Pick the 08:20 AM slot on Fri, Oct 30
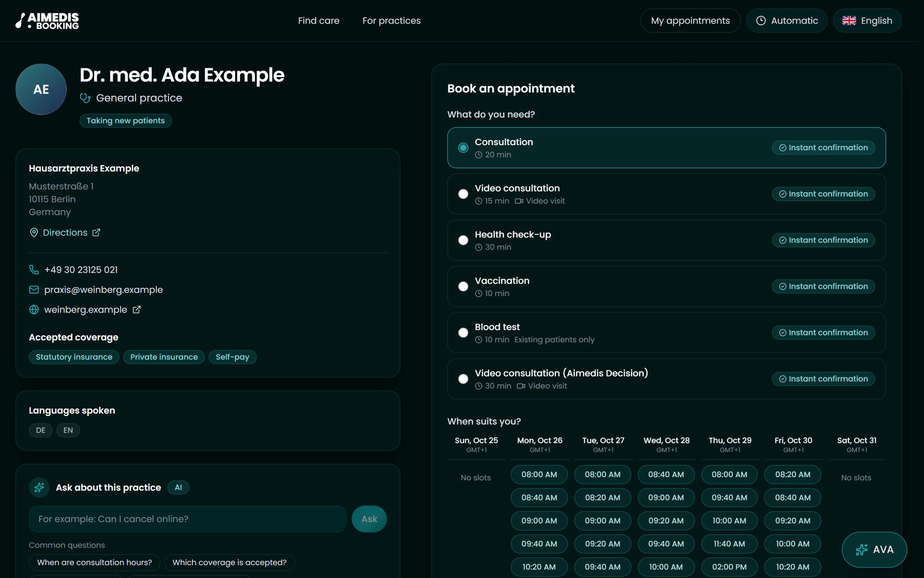The width and height of the screenshot is (924, 578). [793, 474]
